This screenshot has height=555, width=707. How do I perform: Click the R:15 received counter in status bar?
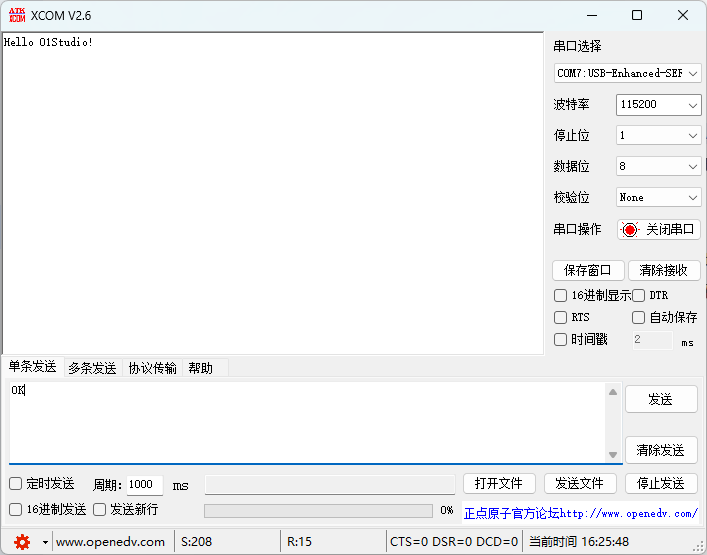(x=299, y=542)
